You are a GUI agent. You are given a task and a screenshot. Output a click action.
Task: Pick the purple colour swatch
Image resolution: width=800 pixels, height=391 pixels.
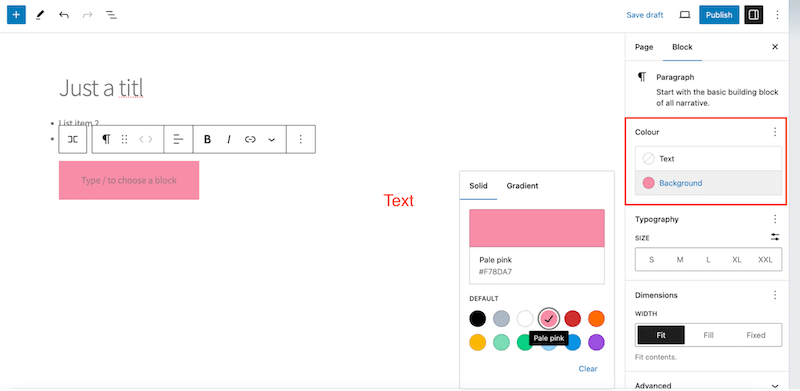click(596, 343)
